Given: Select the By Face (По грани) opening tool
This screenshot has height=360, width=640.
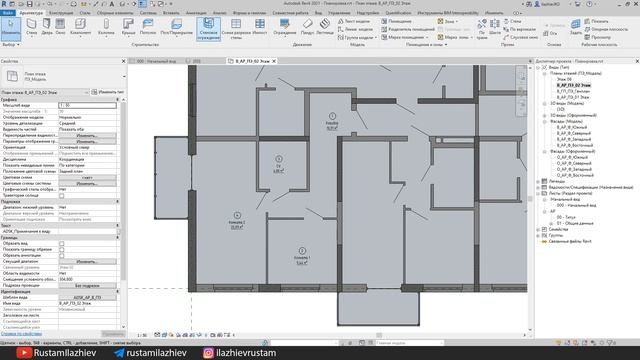Looking at the screenshot, I should coord(482,29).
